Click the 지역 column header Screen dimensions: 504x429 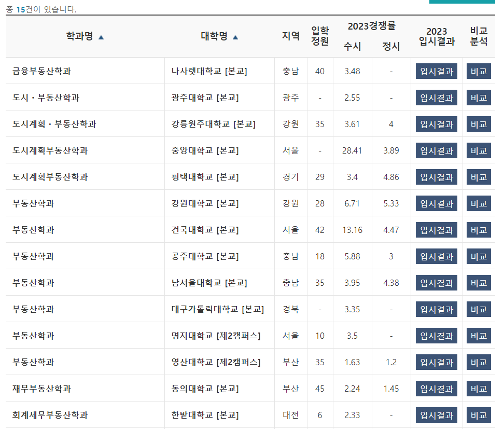tap(290, 36)
